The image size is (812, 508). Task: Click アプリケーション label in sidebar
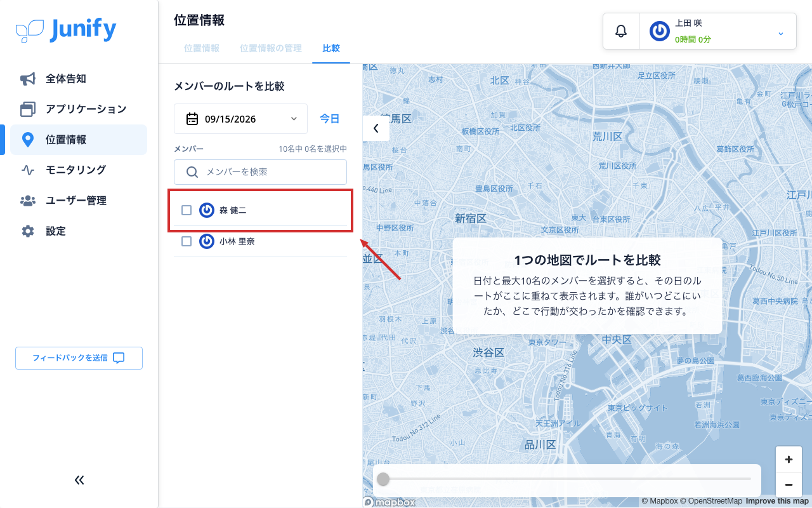(86, 109)
